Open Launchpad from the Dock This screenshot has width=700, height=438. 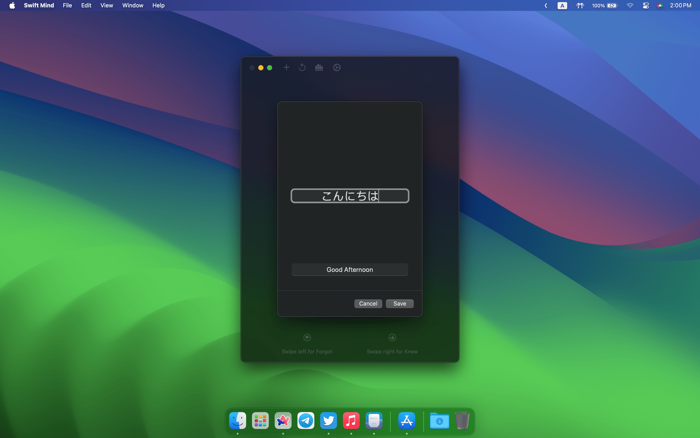coord(260,421)
